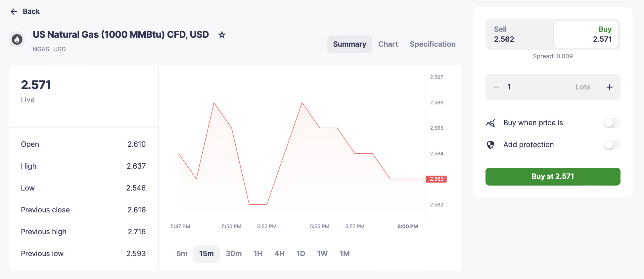
Task: Click the Low value 2.546
Action: click(136, 188)
